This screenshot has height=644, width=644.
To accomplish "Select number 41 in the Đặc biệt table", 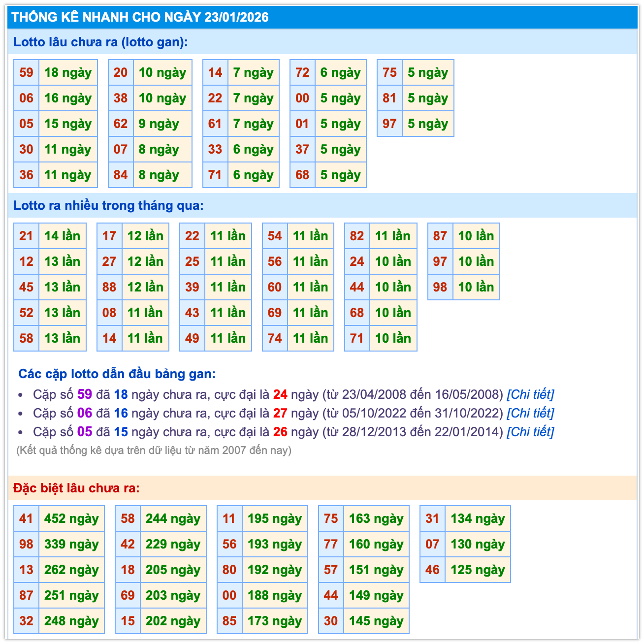I will point(26,519).
